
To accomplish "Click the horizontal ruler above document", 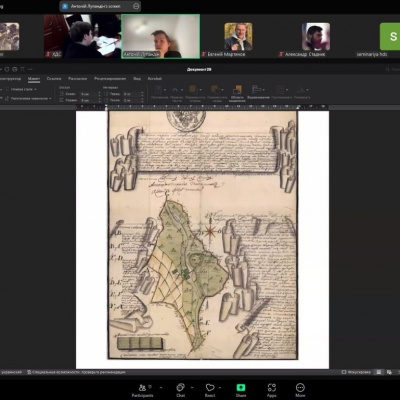I will (x=202, y=107).
